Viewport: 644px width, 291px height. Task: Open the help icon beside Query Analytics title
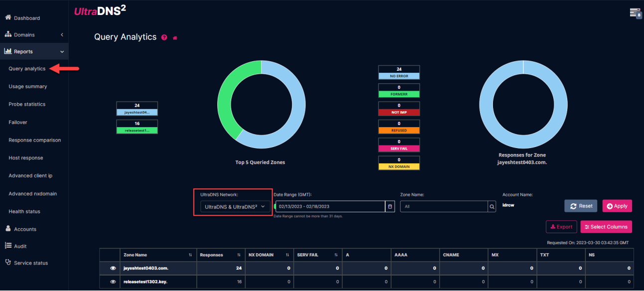click(164, 37)
